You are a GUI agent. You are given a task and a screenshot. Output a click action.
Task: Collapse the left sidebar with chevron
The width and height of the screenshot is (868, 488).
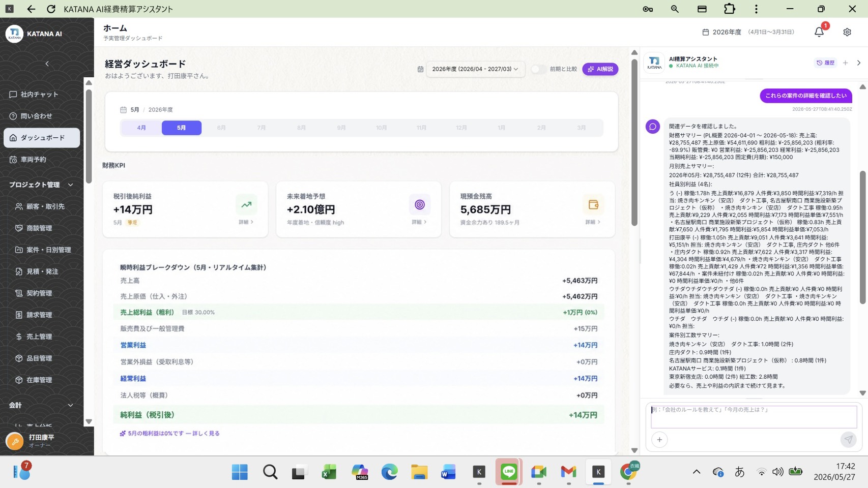click(x=47, y=64)
